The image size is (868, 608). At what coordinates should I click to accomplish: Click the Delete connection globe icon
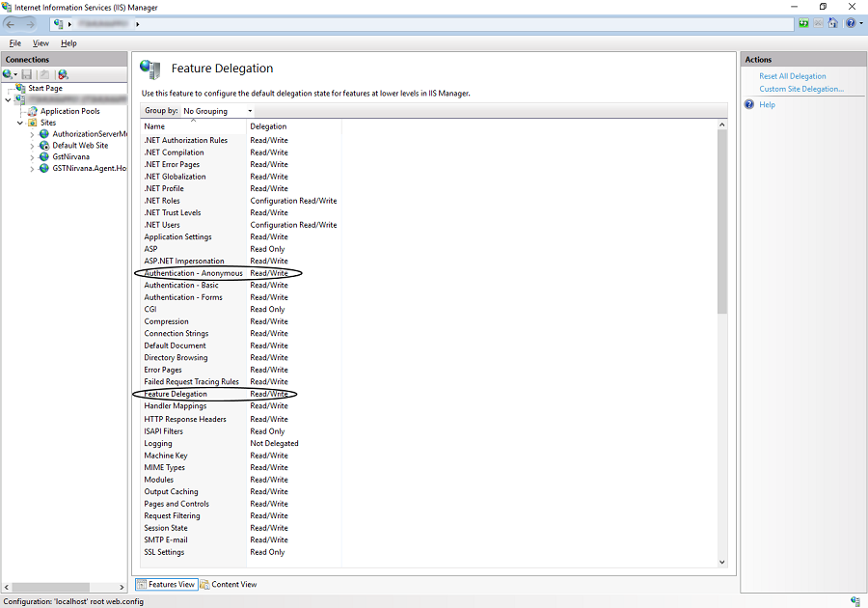tap(63, 74)
